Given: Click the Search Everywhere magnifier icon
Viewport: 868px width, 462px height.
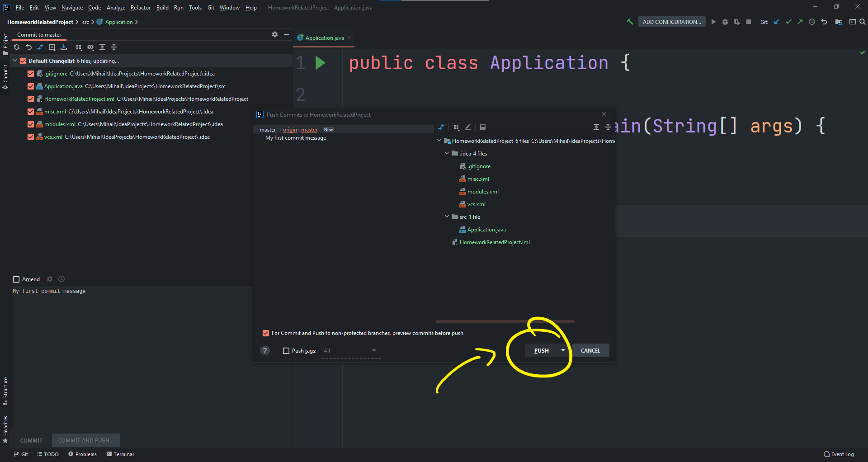Looking at the screenshot, I should pyautogui.click(x=863, y=22).
